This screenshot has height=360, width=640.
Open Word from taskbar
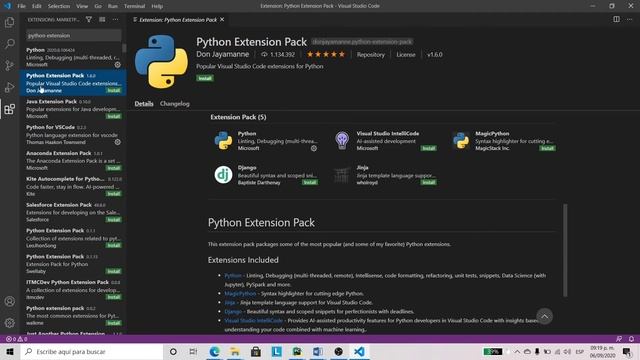tap(318, 351)
